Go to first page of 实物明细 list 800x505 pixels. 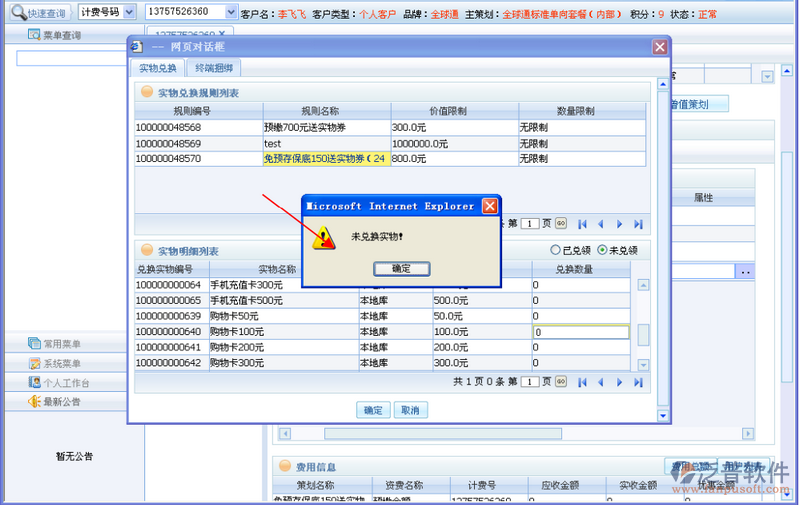(x=582, y=382)
